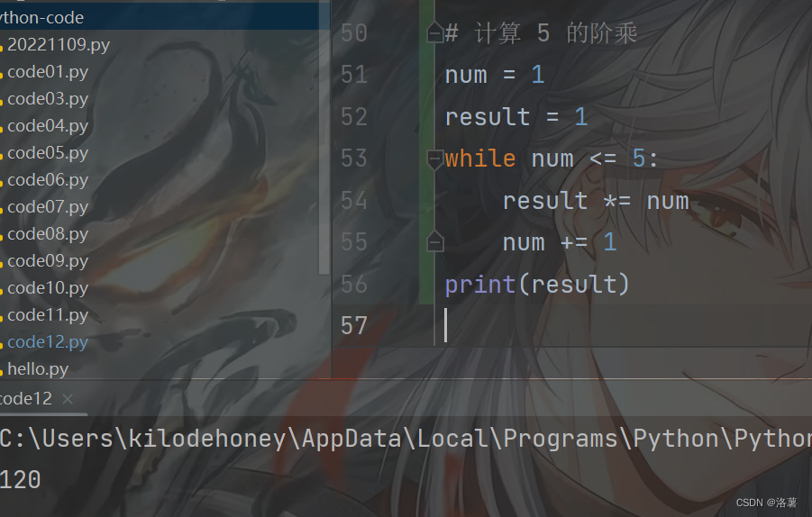Screen dimensions: 812x517
Task: Open code08.py file
Action: pyautogui.click(x=48, y=234)
